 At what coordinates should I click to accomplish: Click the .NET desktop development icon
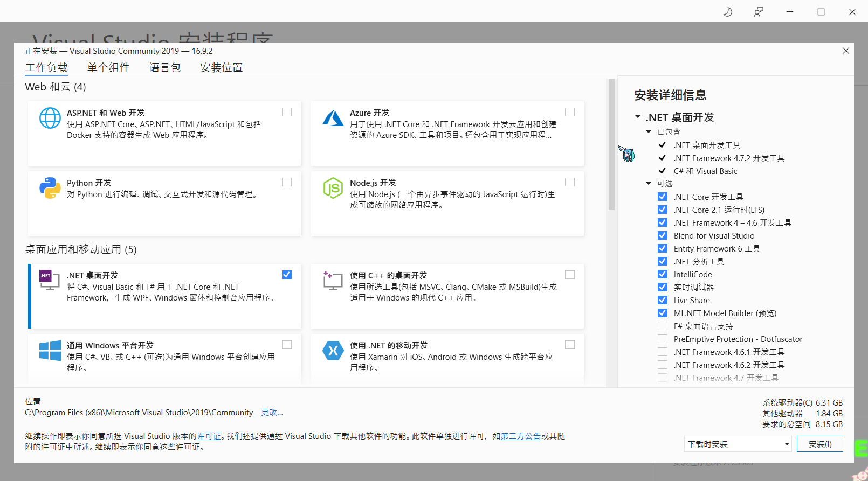tap(49, 280)
